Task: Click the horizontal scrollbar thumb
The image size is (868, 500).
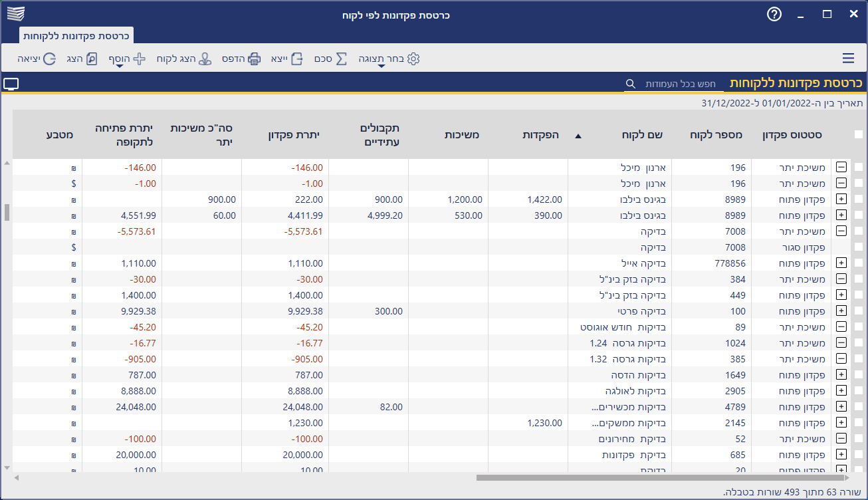Action: [x=660, y=477]
